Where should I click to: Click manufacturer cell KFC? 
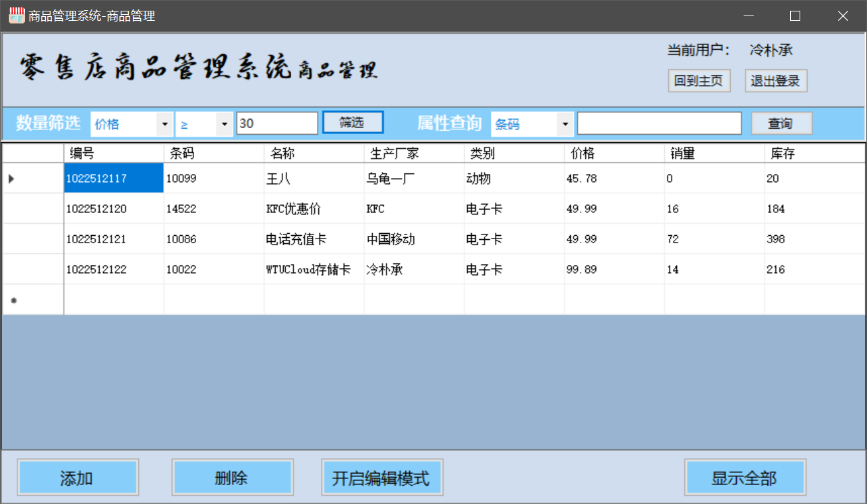pos(415,209)
